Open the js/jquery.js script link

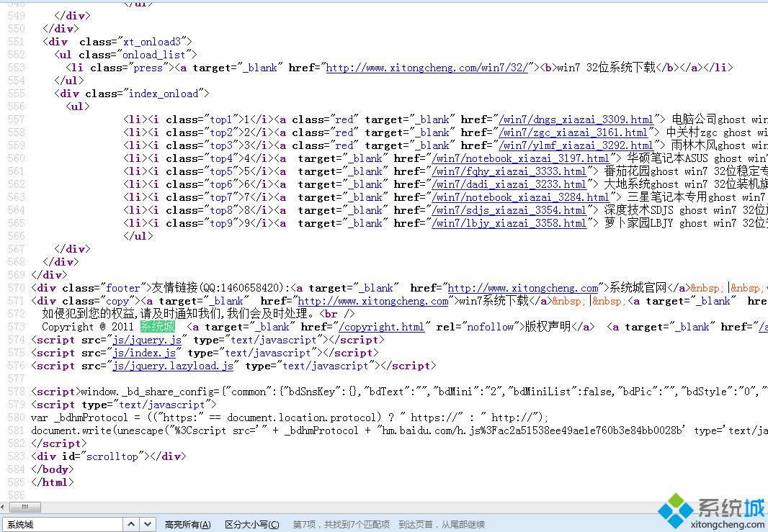click(146, 340)
